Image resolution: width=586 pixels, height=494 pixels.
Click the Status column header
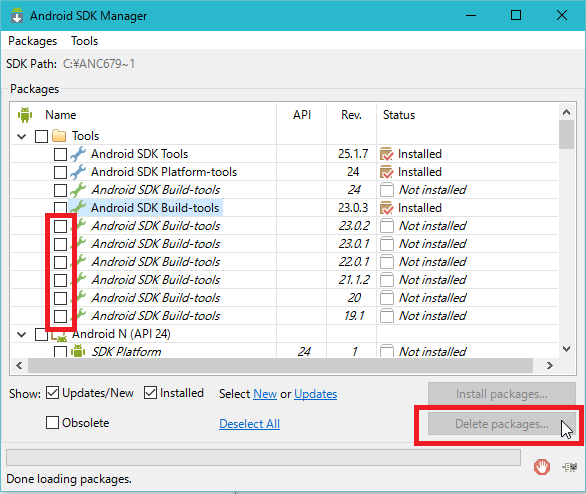[399, 115]
